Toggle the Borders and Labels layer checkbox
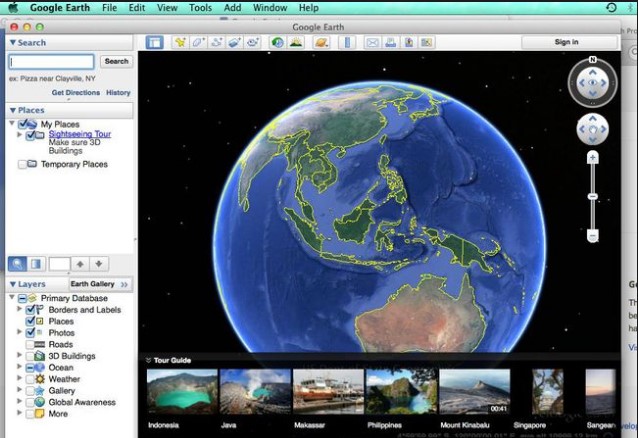 pyautogui.click(x=30, y=310)
